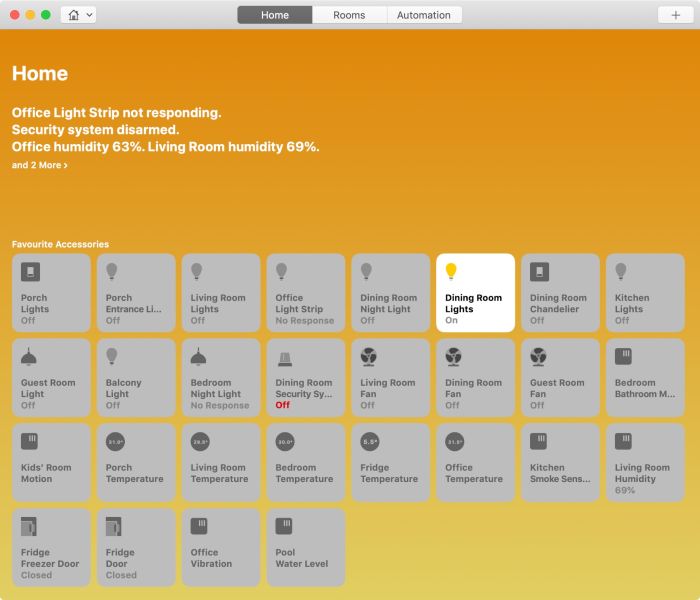This screenshot has width=700, height=600.
Task: Click the Living Room Lights bulb icon
Action: pyautogui.click(x=196, y=271)
